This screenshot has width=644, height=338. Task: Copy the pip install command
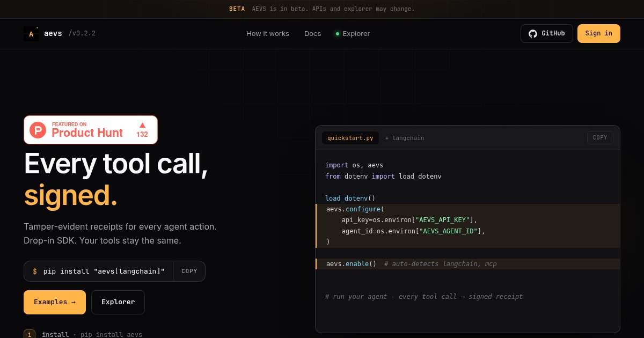[189, 271]
